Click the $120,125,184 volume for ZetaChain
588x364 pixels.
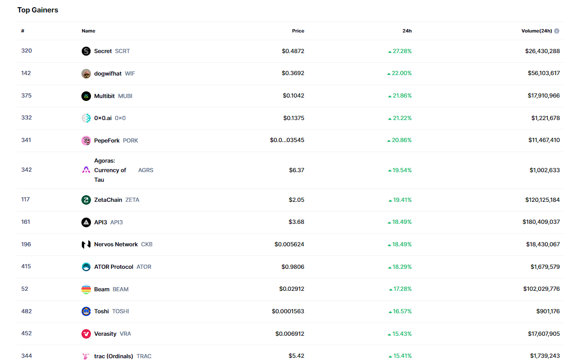pos(542,199)
